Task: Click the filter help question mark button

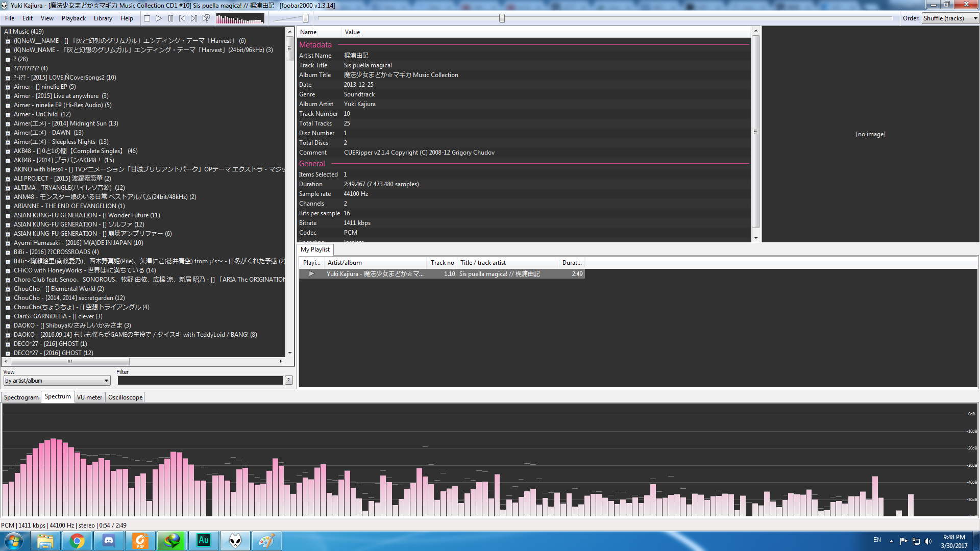Action: point(288,380)
